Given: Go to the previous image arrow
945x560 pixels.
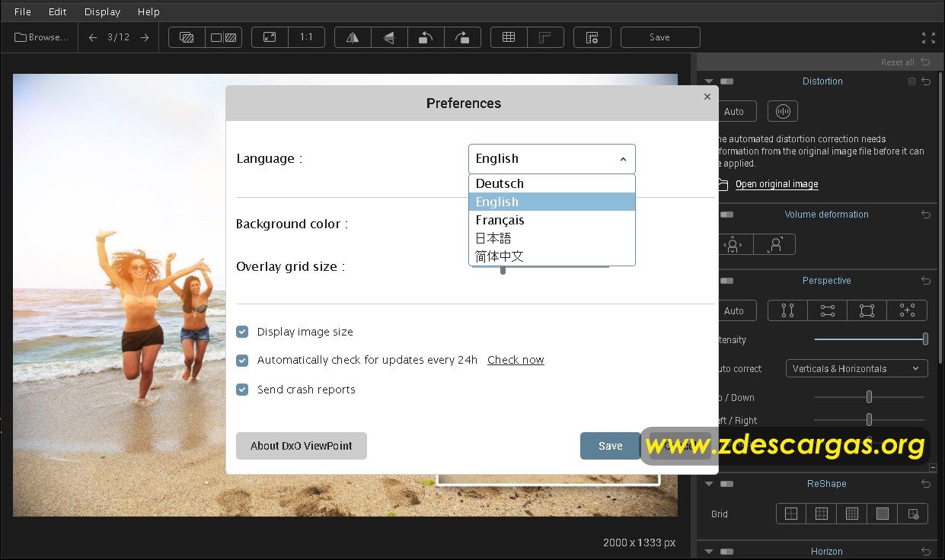Looking at the screenshot, I should (x=93, y=37).
